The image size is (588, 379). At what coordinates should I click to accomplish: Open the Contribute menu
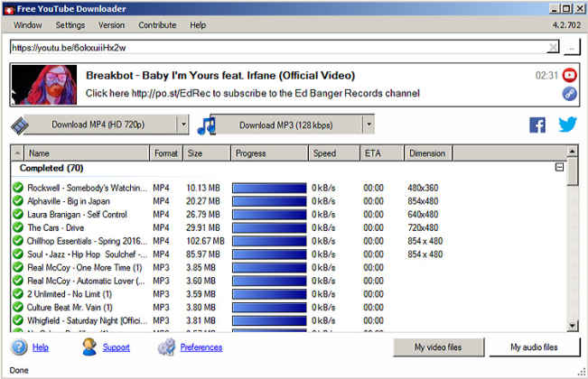pyautogui.click(x=157, y=25)
